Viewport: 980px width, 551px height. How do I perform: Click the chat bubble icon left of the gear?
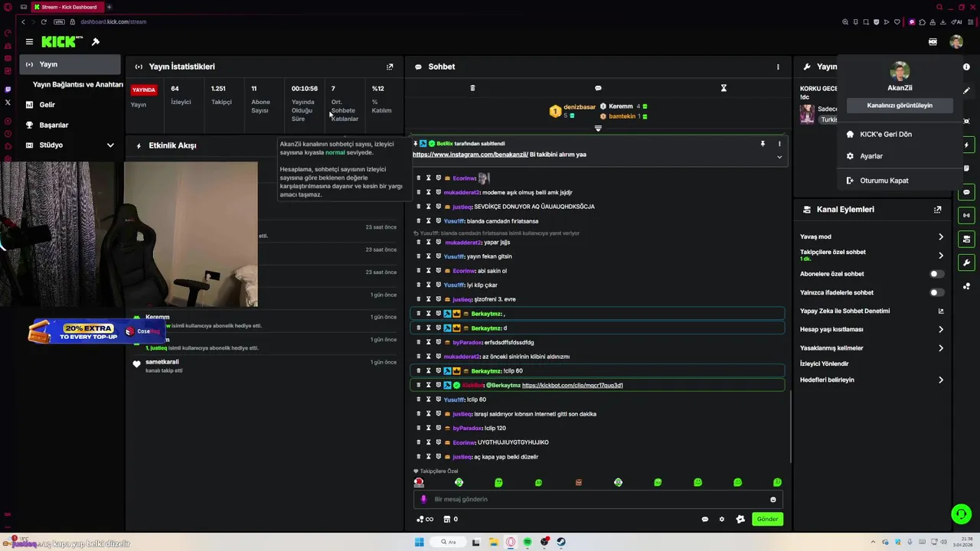click(x=704, y=519)
